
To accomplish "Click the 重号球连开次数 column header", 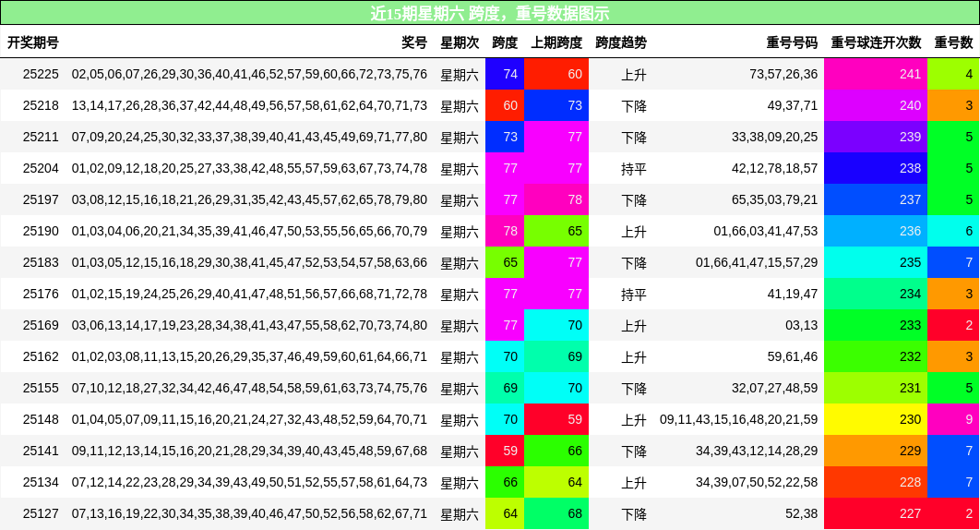I will (x=876, y=42).
